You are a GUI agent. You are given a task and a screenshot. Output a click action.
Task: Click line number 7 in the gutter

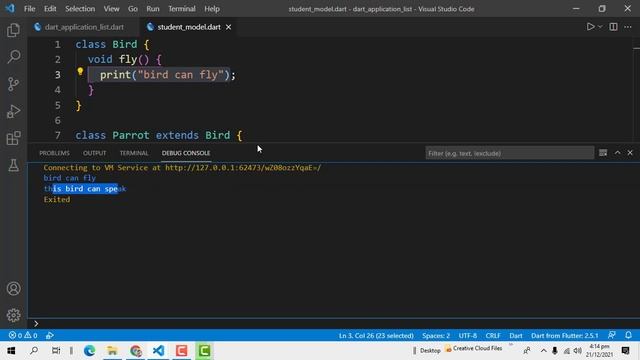pos(58,135)
